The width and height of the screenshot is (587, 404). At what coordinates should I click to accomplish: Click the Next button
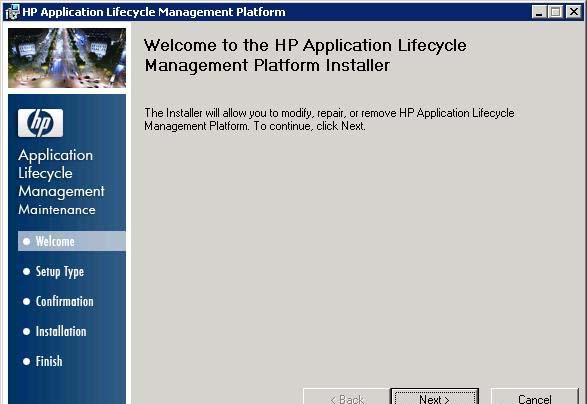pos(434,397)
